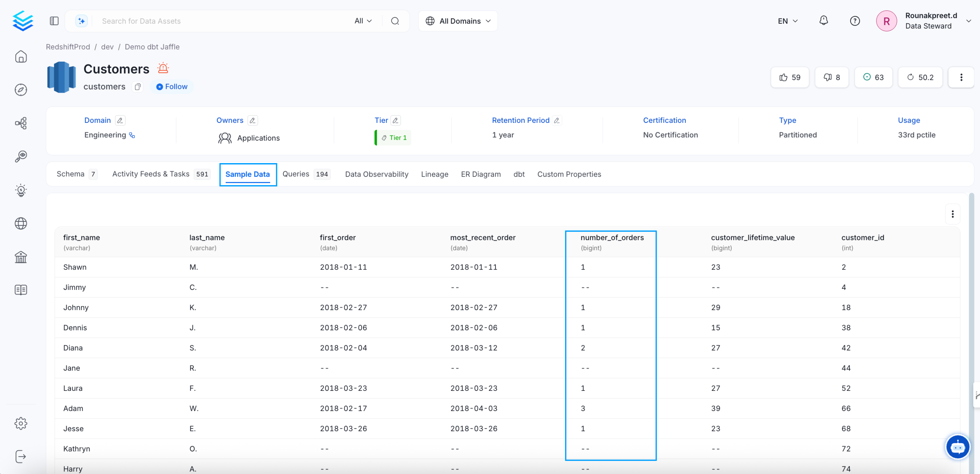Viewport: 980px width, 474px height.
Task: Toggle upvote with the thumbs-up 59 button
Action: click(x=790, y=77)
